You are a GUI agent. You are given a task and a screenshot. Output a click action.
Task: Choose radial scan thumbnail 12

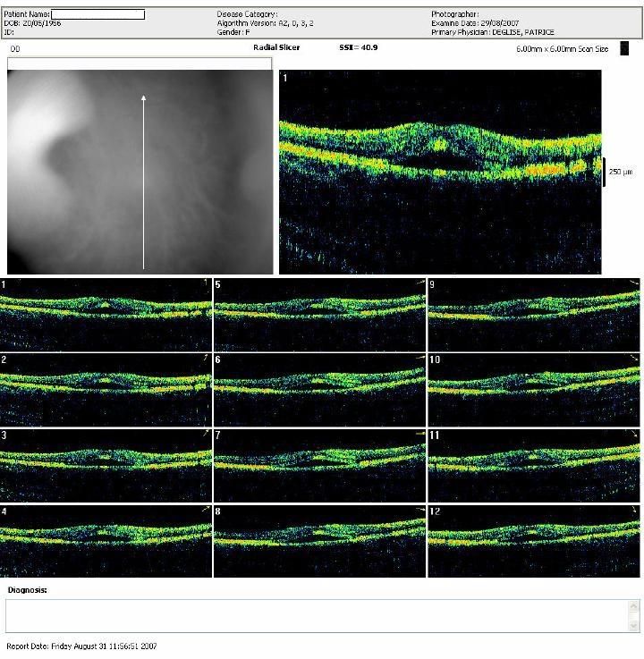click(535, 540)
